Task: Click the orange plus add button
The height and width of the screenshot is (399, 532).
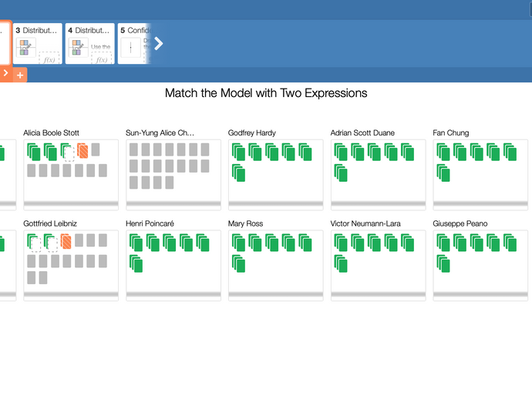Action: pyautogui.click(x=20, y=75)
